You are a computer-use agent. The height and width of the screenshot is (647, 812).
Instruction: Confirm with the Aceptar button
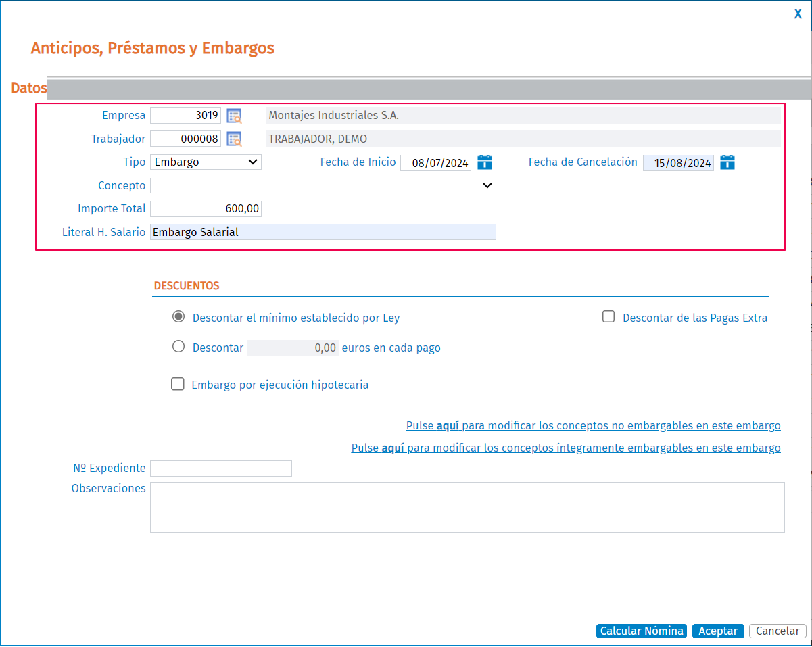coord(718,631)
